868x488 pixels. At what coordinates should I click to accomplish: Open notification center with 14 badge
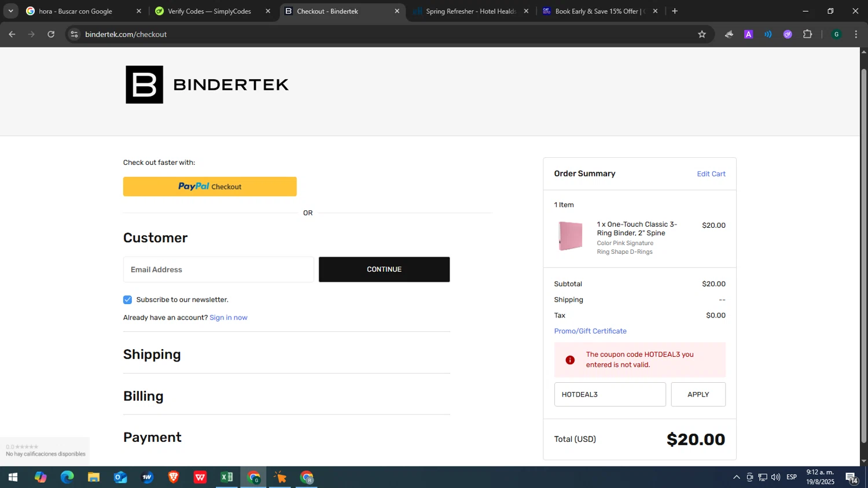852,478
